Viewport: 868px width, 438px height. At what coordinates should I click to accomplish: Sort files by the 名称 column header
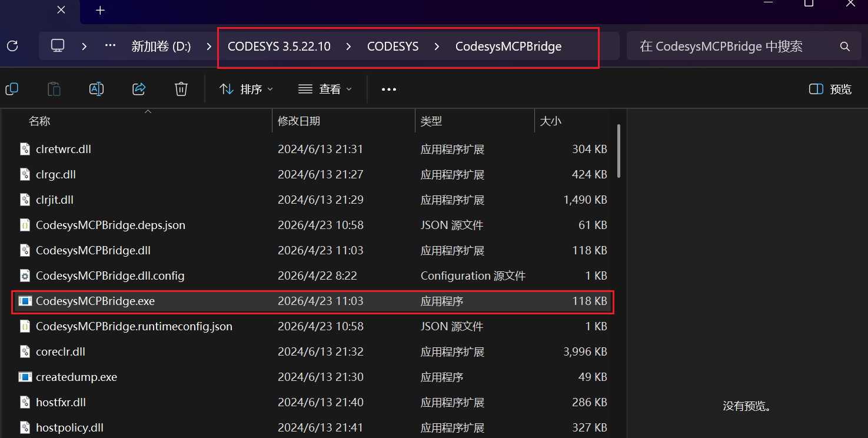39,121
